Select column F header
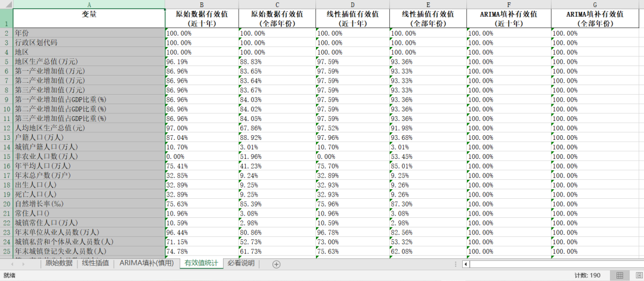 point(509,4)
